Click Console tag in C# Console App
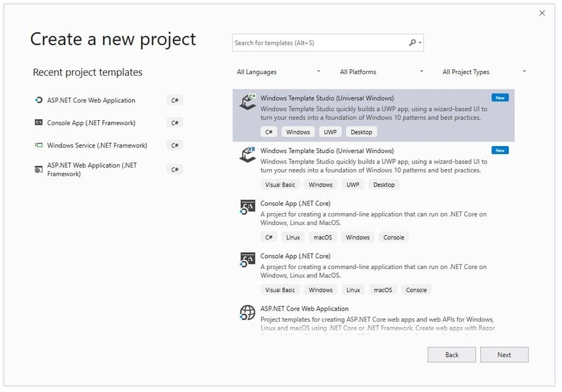562x392 pixels. [394, 237]
